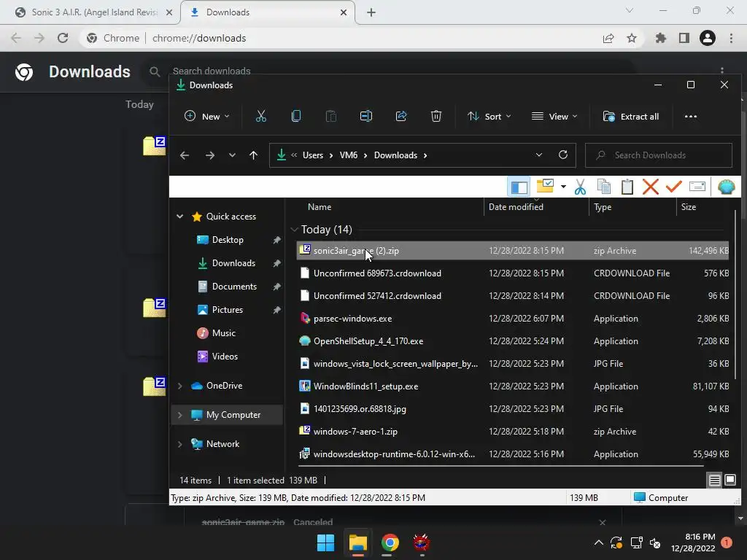Open Chrome from the taskbar
Viewport: 747px width, 560px height.
tap(390, 542)
